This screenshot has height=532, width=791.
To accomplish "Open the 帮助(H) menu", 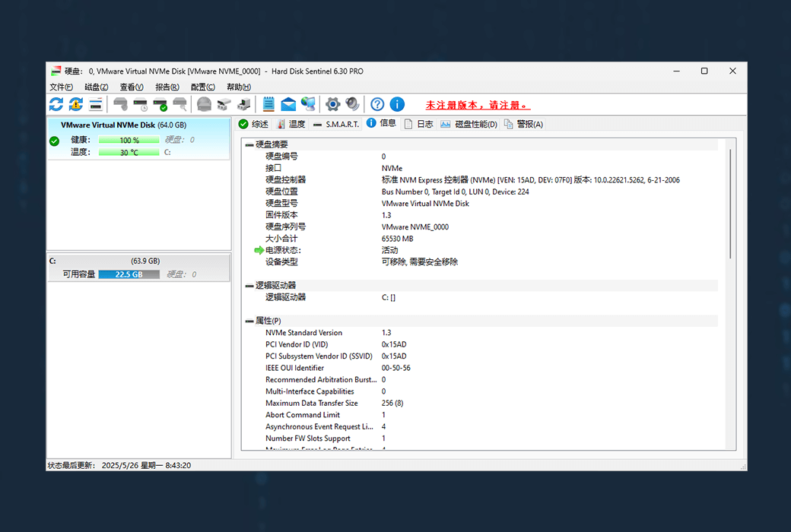I will click(239, 87).
